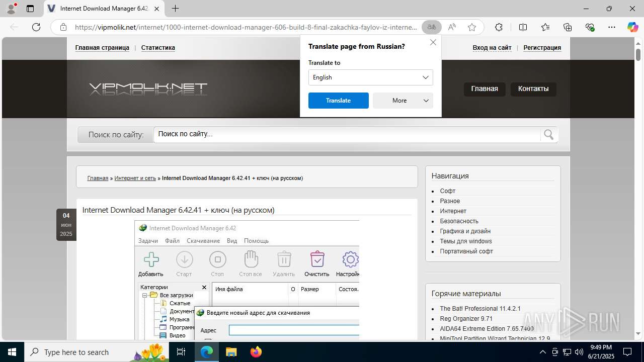This screenshot has height=362, width=644.
Task: Open Главная breadcrumb link
Action: coord(98,178)
